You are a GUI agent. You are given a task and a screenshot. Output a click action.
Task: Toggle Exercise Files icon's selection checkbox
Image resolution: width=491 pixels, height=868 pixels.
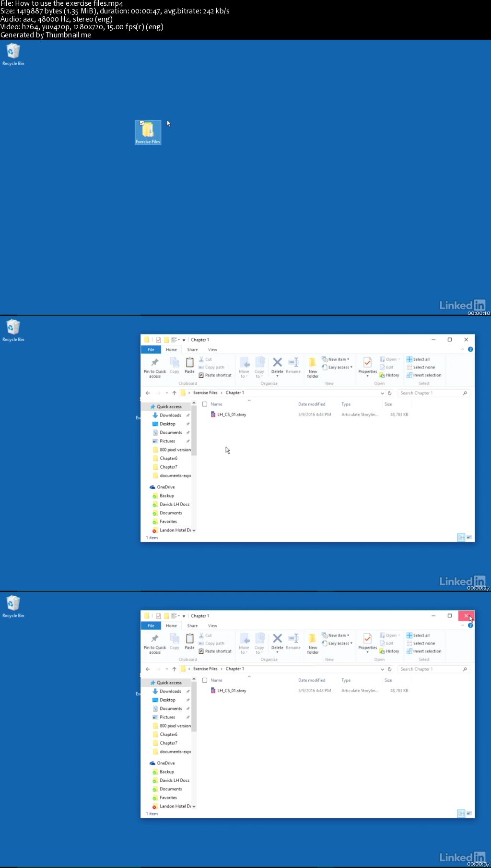pyautogui.click(x=141, y=123)
